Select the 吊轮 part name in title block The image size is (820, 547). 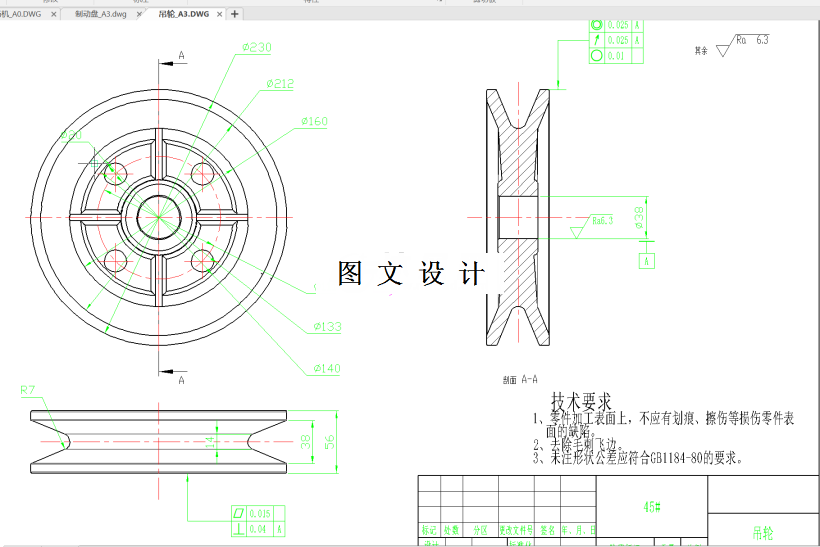point(762,533)
